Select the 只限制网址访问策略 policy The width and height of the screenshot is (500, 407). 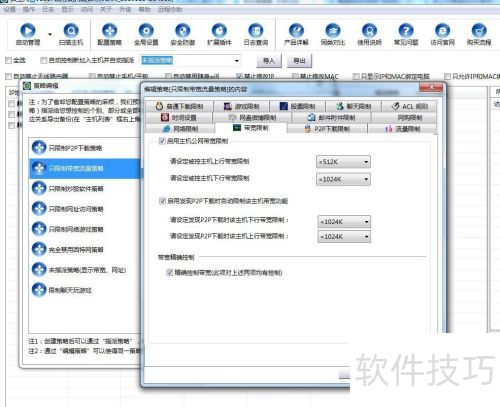(85, 209)
